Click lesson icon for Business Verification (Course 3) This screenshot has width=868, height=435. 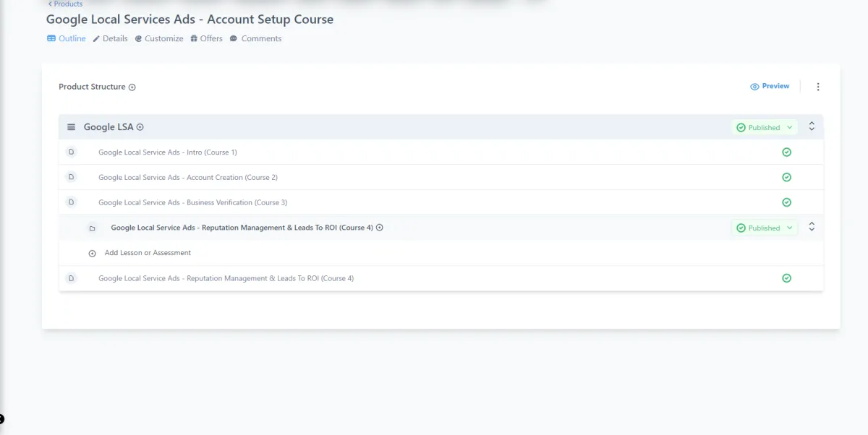click(x=71, y=202)
